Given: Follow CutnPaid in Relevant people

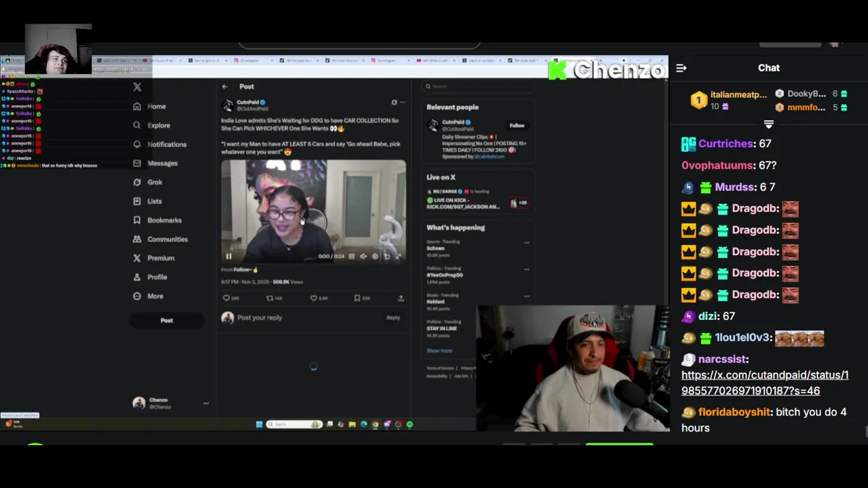Looking at the screenshot, I should [517, 125].
